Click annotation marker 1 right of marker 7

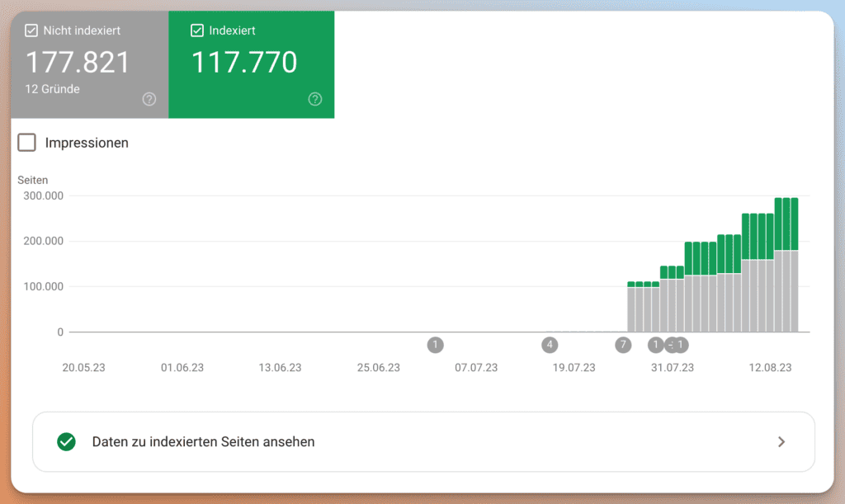tap(656, 345)
